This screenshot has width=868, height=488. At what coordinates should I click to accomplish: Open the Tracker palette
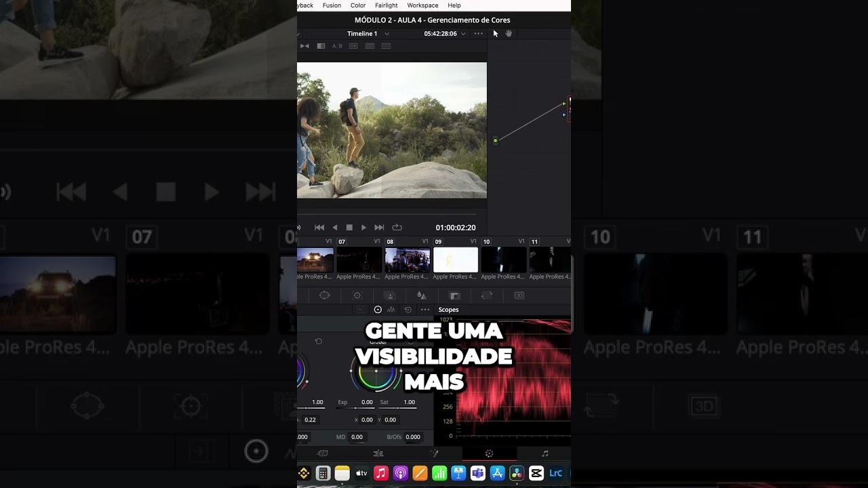pos(357,296)
